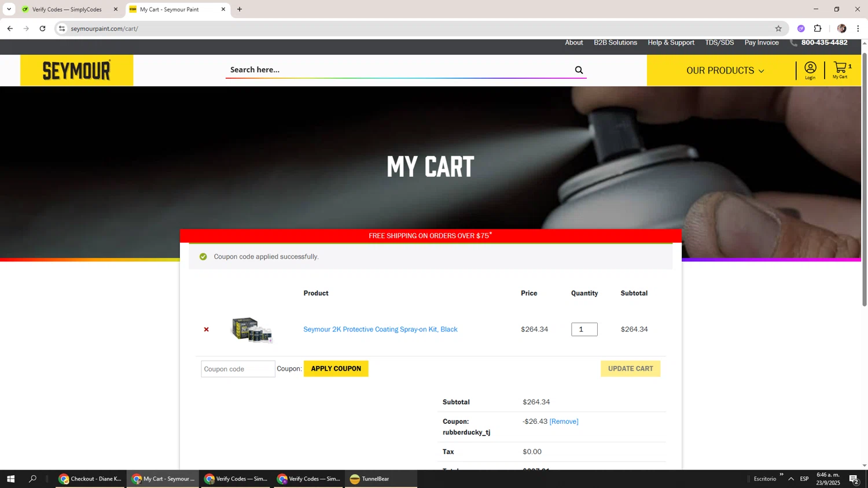Click the Search here field
The image size is (868, 488).
(x=399, y=70)
